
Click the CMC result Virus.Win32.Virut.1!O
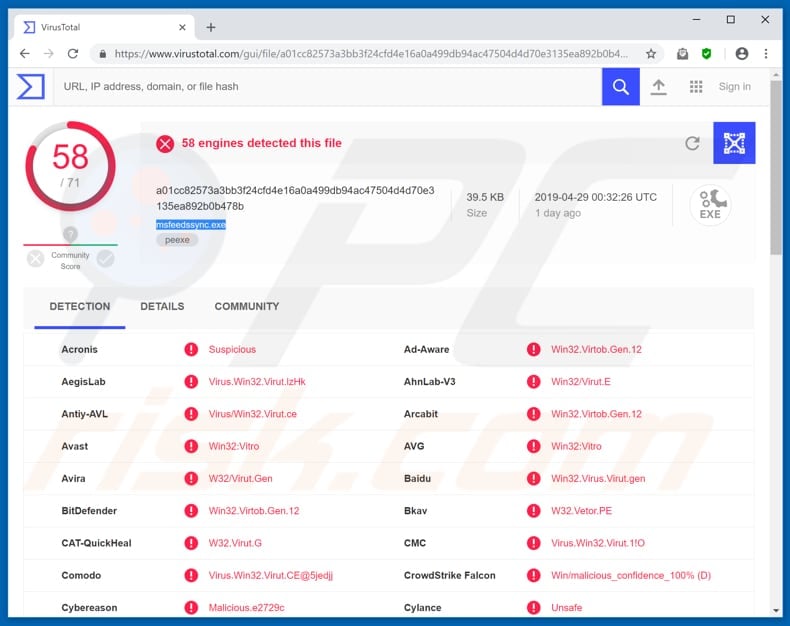[x=598, y=543]
